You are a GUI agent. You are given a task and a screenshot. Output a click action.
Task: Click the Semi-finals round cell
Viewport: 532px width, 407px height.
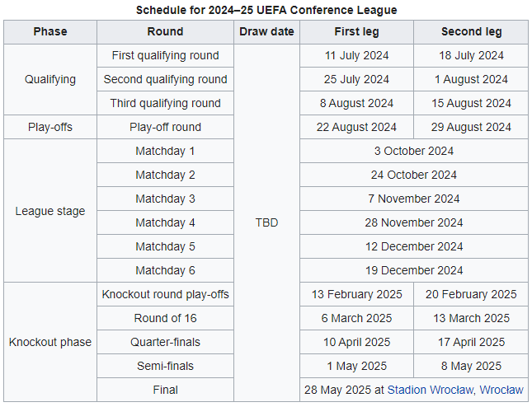[166, 366]
